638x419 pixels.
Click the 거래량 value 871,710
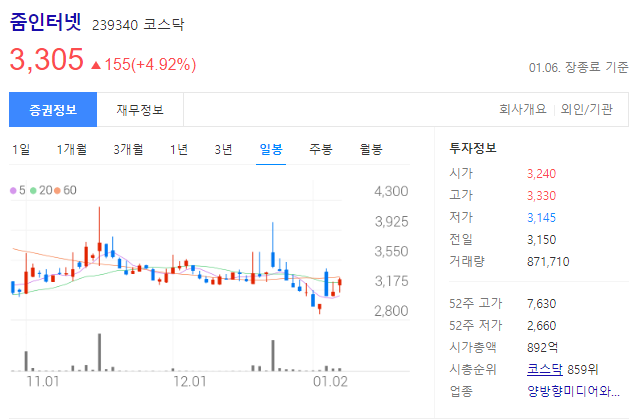coord(548,262)
